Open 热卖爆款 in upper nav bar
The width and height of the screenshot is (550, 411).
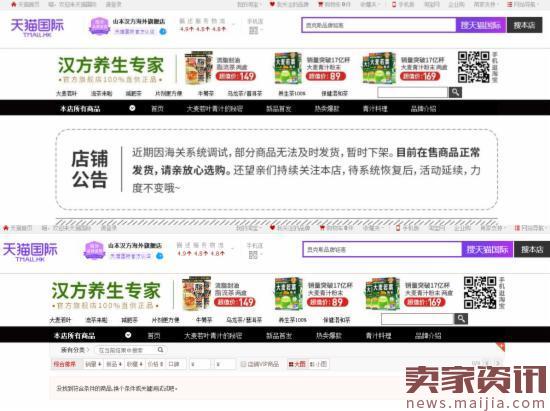point(327,109)
